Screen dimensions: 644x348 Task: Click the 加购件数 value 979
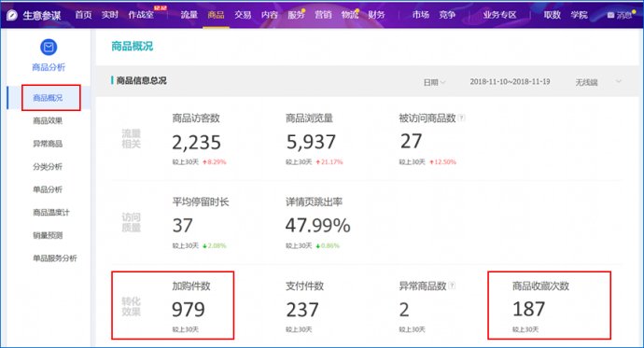[189, 310]
